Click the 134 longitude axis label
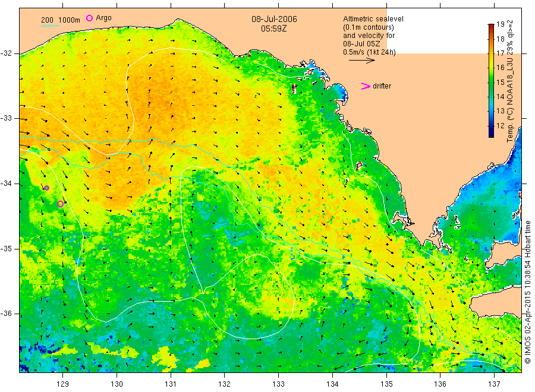Viewport: 535px width, 392px height. 332,384
